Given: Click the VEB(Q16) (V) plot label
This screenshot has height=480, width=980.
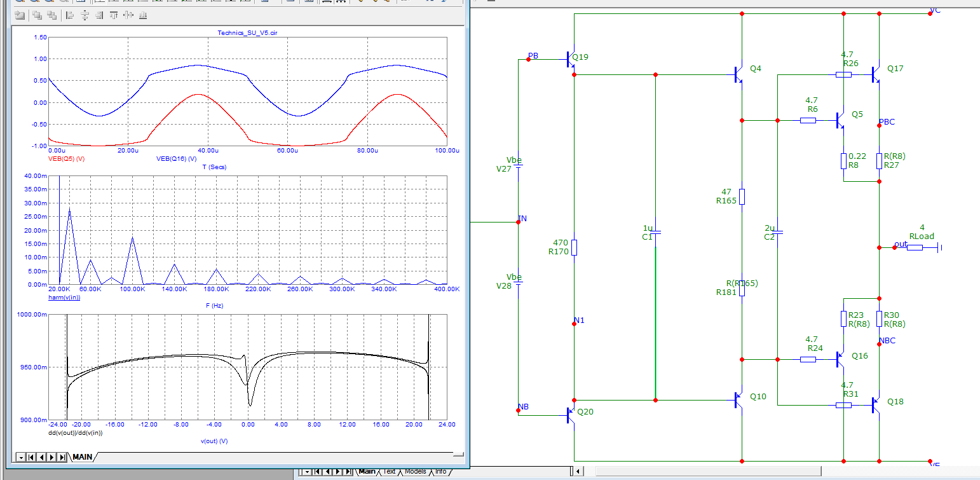Looking at the screenshot, I should [176, 158].
